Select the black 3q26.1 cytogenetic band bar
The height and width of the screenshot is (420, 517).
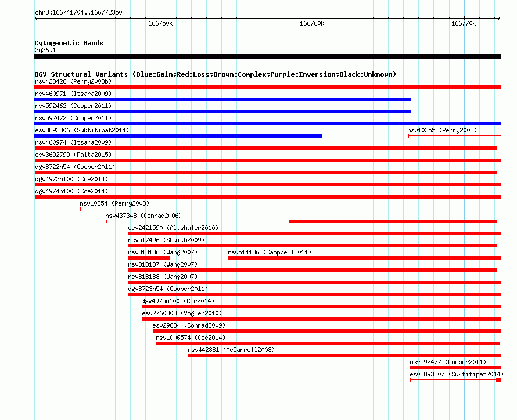pyautogui.click(x=267, y=56)
